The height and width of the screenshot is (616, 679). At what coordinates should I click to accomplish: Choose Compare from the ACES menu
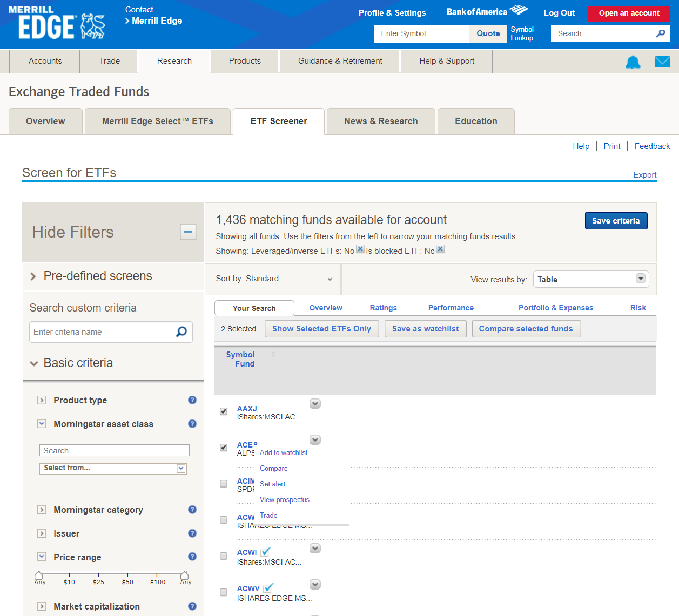[274, 469]
